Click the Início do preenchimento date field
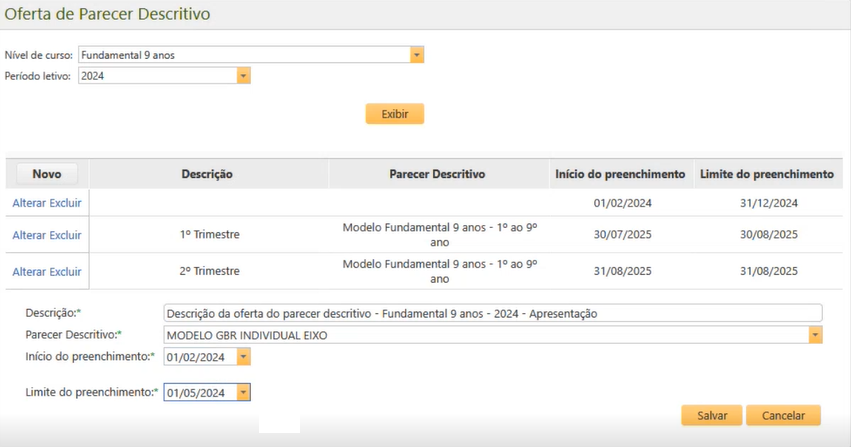 pos(199,357)
